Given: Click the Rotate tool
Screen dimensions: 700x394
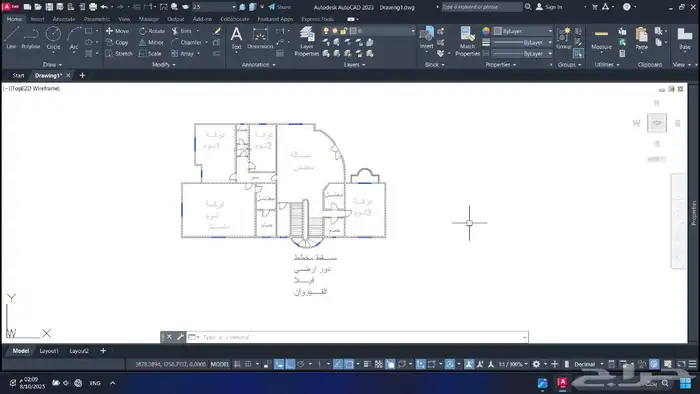Looking at the screenshot, I should click(x=152, y=31).
